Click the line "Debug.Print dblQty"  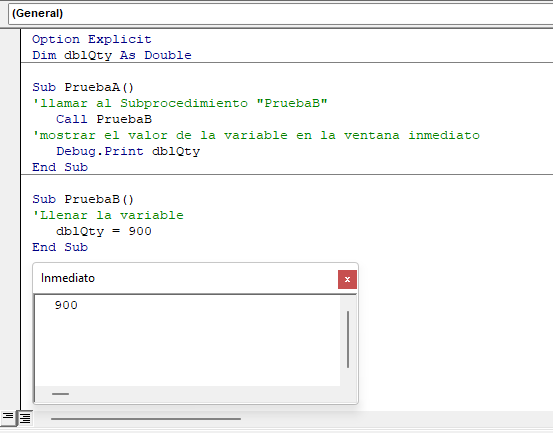[128, 151]
